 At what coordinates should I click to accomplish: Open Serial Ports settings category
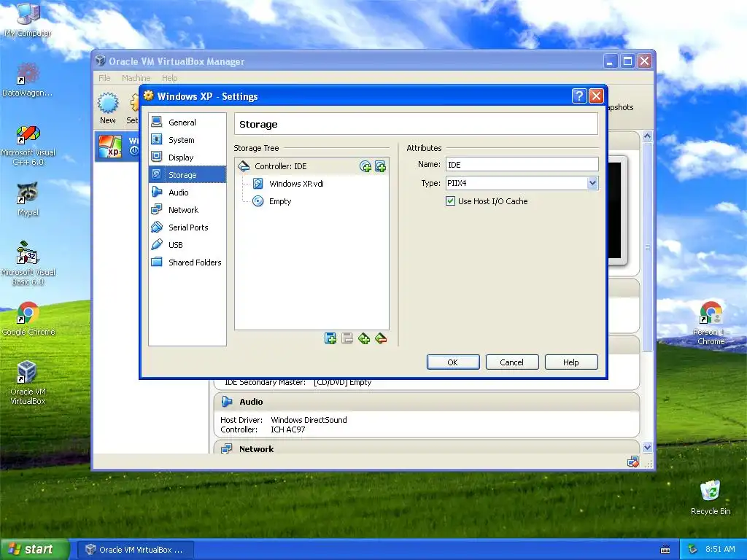click(187, 227)
